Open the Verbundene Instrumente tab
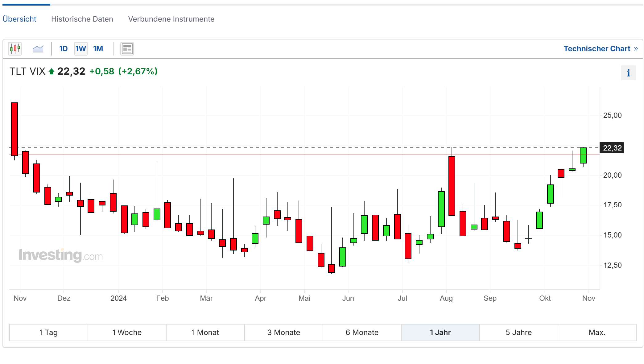The image size is (644, 364). (171, 19)
